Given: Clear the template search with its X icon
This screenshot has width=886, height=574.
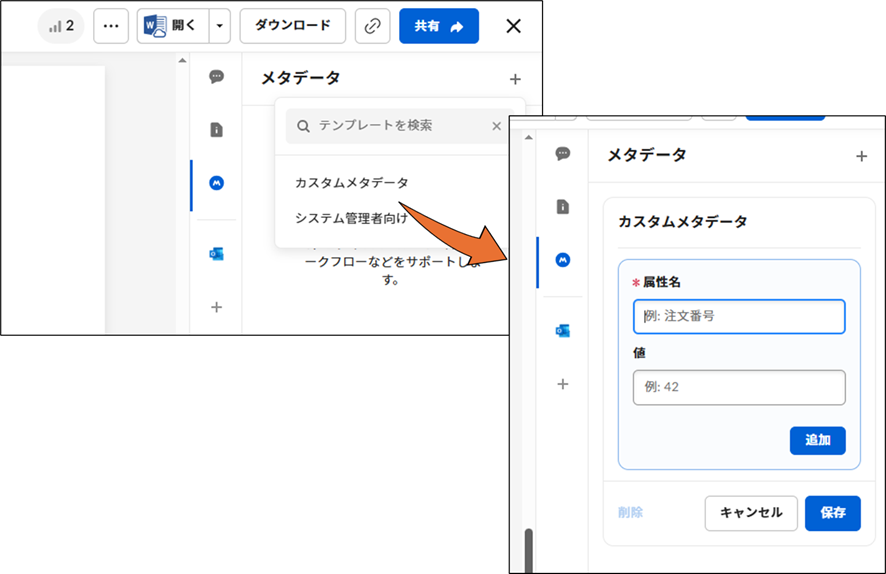Looking at the screenshot, I should tap(496, 126).
